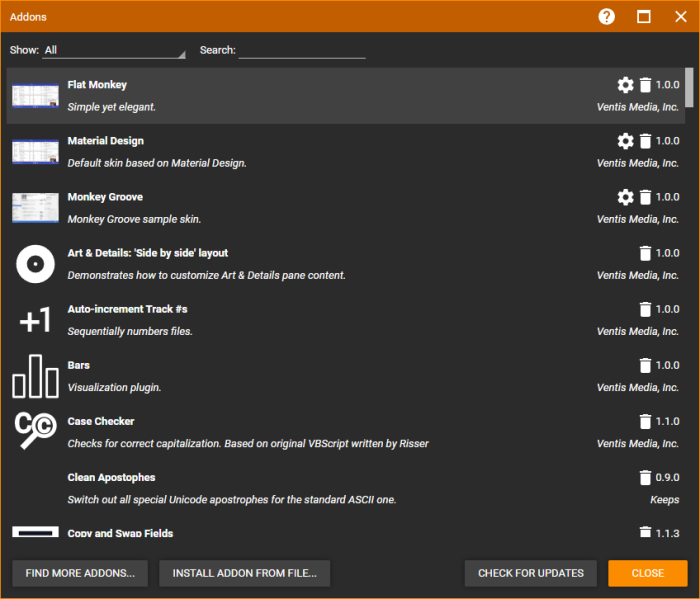Click Check For Updates button
The width and height of the screenshot is (700, 599).
click(531, 573)
